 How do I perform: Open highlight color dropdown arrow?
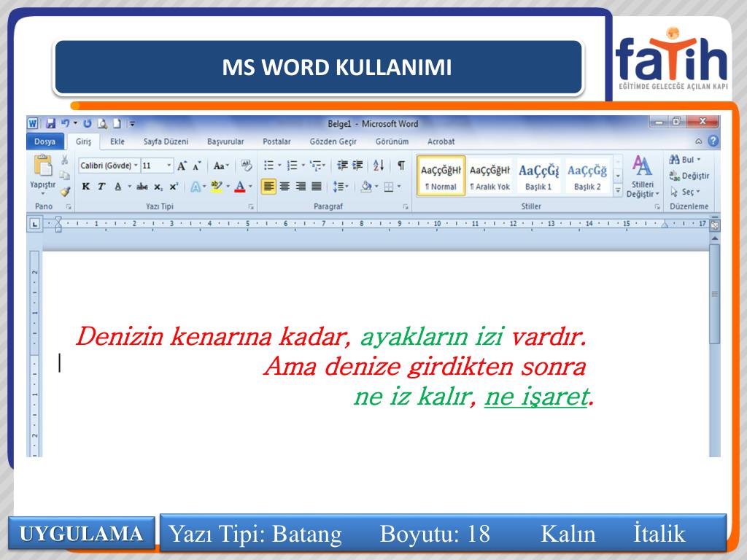[x=228, y=187]
